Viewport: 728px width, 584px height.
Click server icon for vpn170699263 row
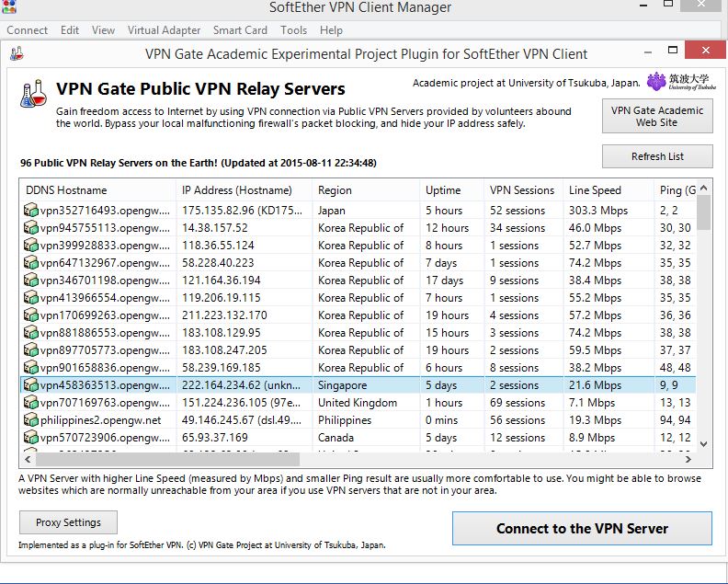click(x=30, y=315)
